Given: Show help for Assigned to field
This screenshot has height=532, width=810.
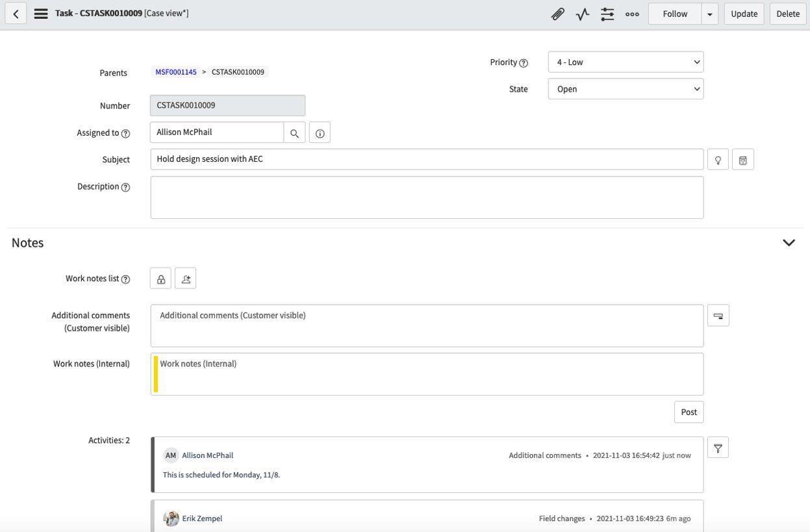Looking at the screenshot, I should coord(126,133).
